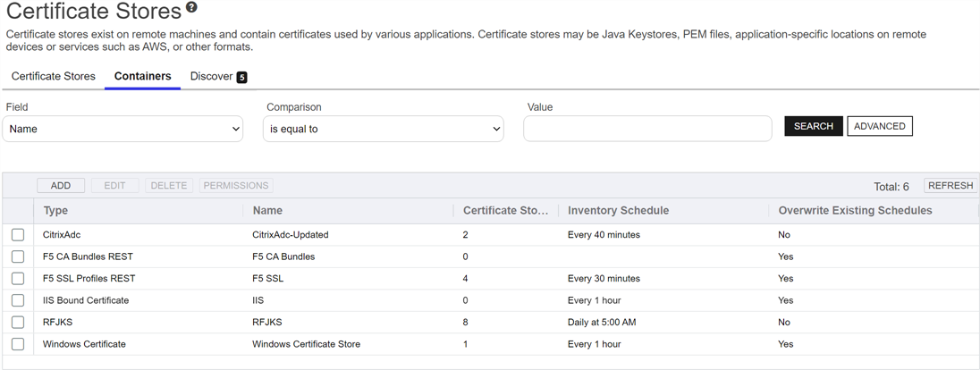The height and width of the screenshot is (370, 980).
Task: Select the Containers tab
Action: pyautogui.click(x=142, y=76)
